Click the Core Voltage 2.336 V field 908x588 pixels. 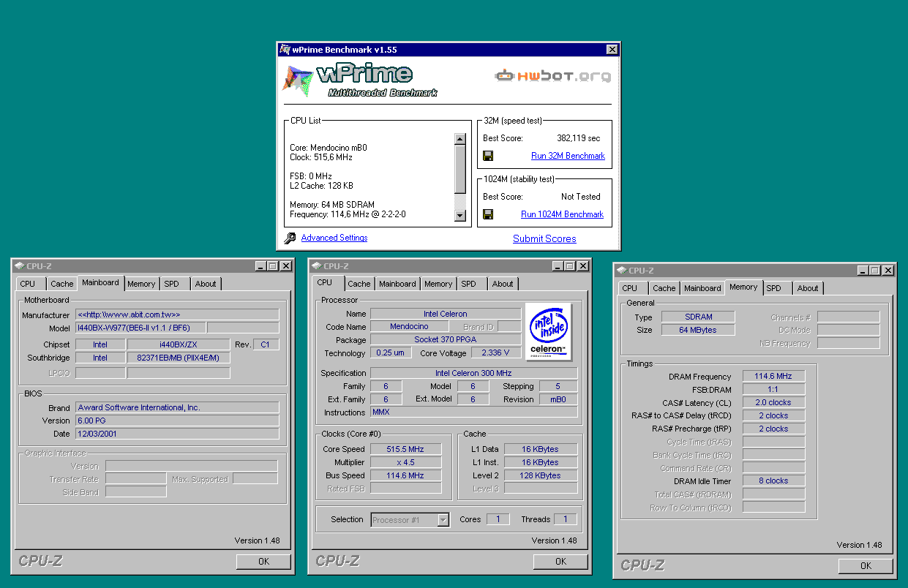tap(496, 353)
